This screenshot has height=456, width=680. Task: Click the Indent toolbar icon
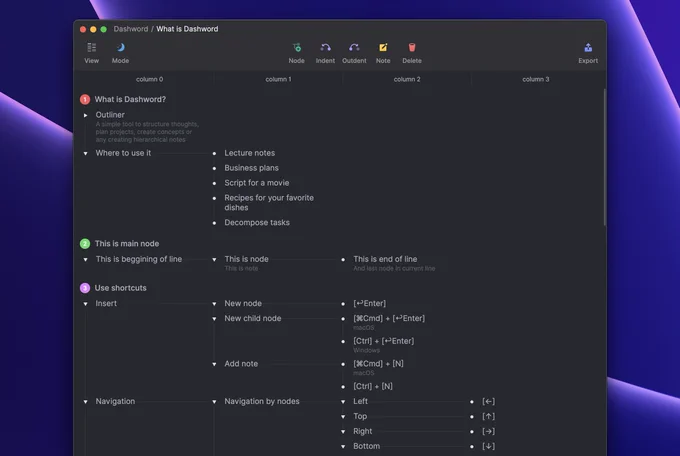click(325, 47)
